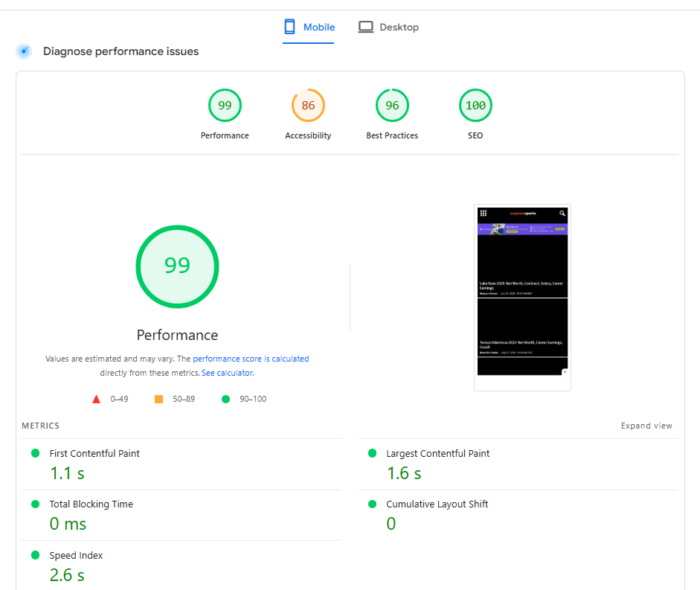Click Expand view above the metrics

click(646, 426)
